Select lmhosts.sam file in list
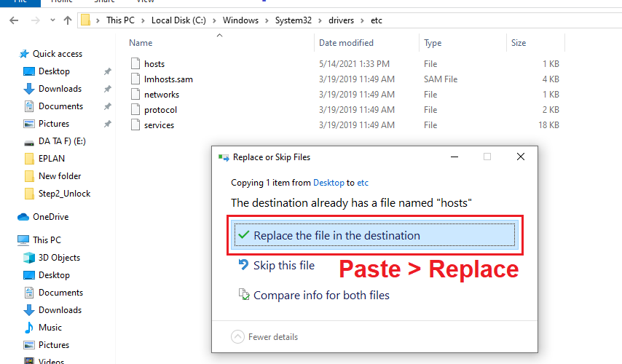622x364 pixels. (168, 79)
